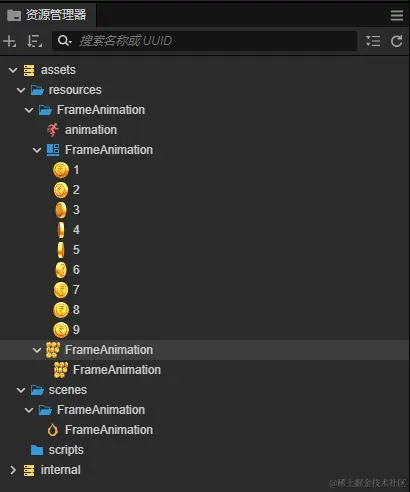Toggle expand/collapse all tree items icon
Screen dimensions: 410x492
point(373,41)
